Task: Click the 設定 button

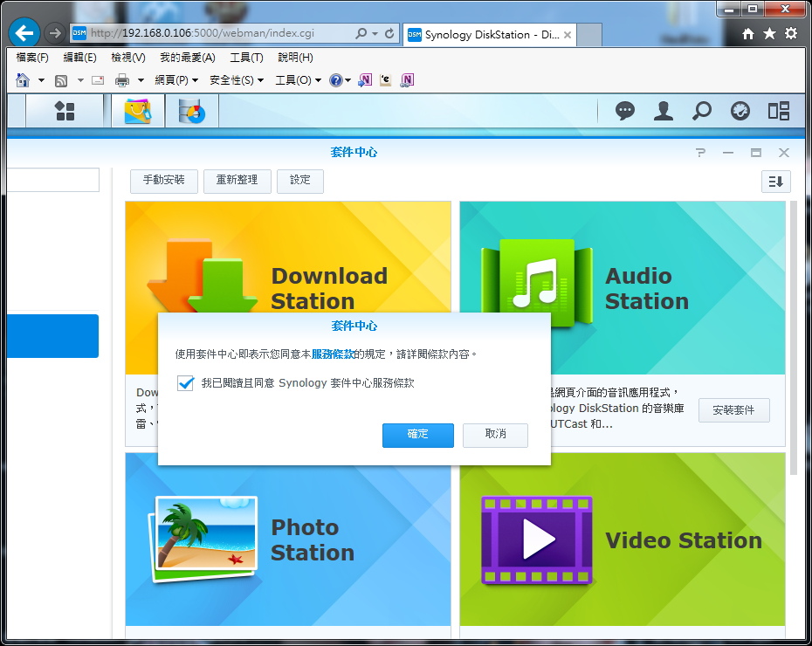Action: pos(300,182)
